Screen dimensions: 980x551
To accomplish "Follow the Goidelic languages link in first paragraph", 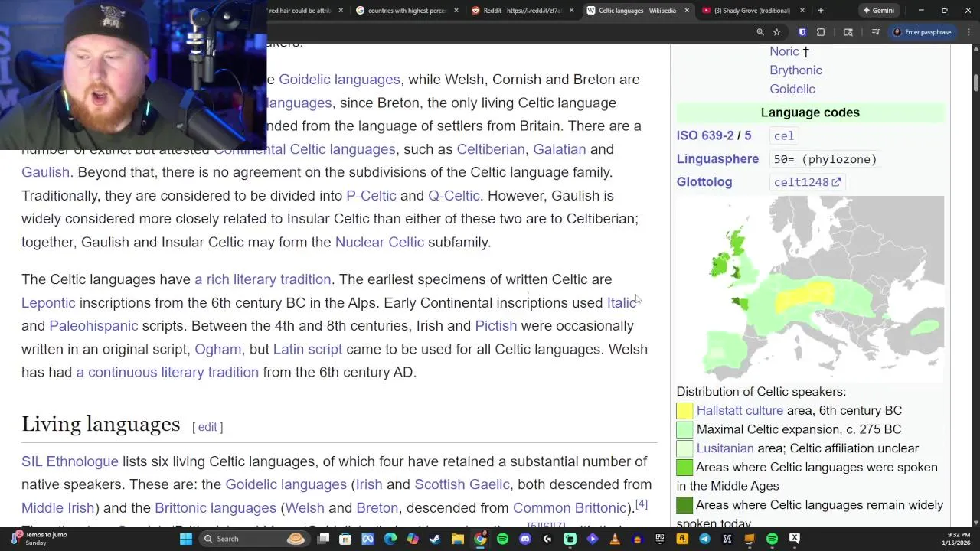I will pos(339,80).
